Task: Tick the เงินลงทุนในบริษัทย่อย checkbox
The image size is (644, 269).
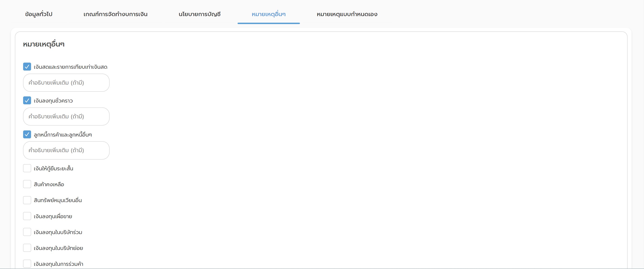Action: click(27, 248)
